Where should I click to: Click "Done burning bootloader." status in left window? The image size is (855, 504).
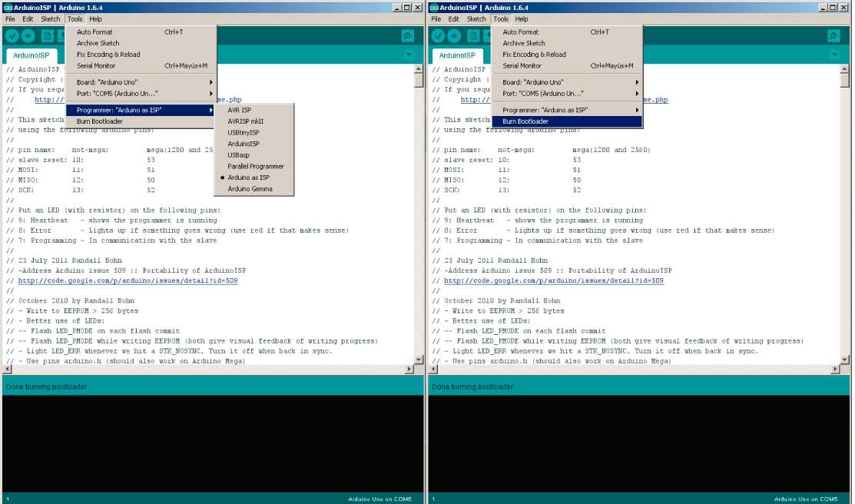pyautogui.click(x=46, y=386)
